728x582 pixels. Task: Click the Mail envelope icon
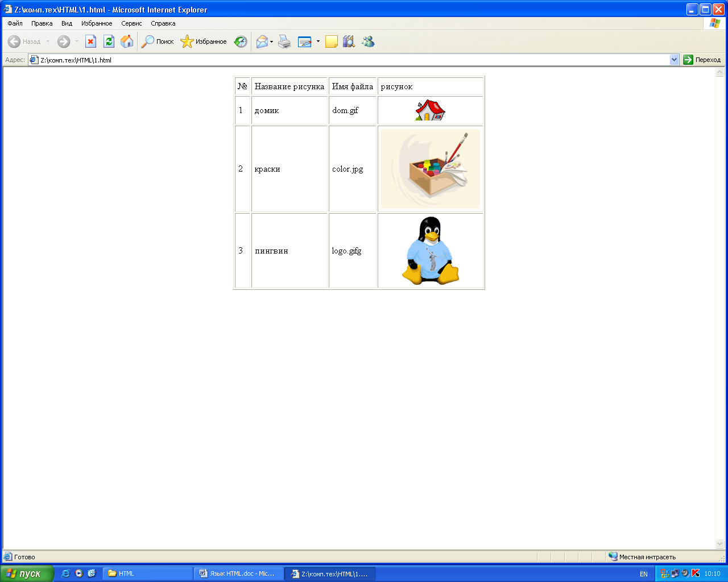tap(262, 41)
